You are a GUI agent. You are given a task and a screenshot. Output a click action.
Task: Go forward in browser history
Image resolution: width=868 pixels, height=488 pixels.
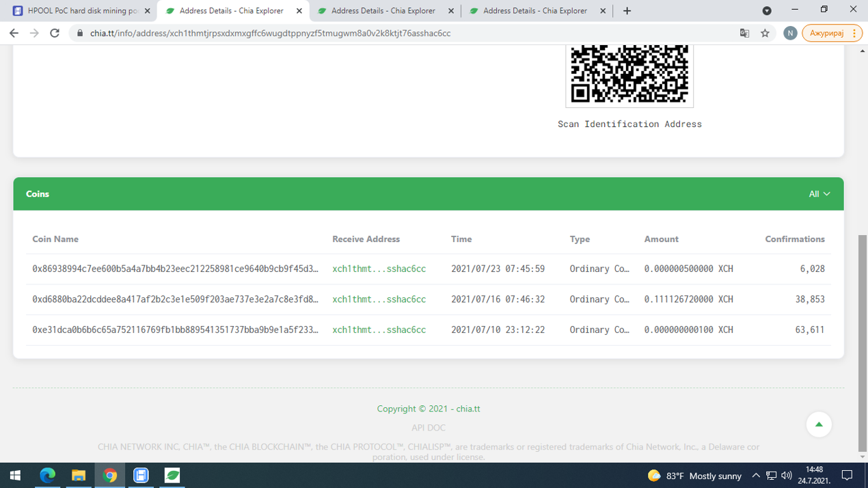pos(34,33)
